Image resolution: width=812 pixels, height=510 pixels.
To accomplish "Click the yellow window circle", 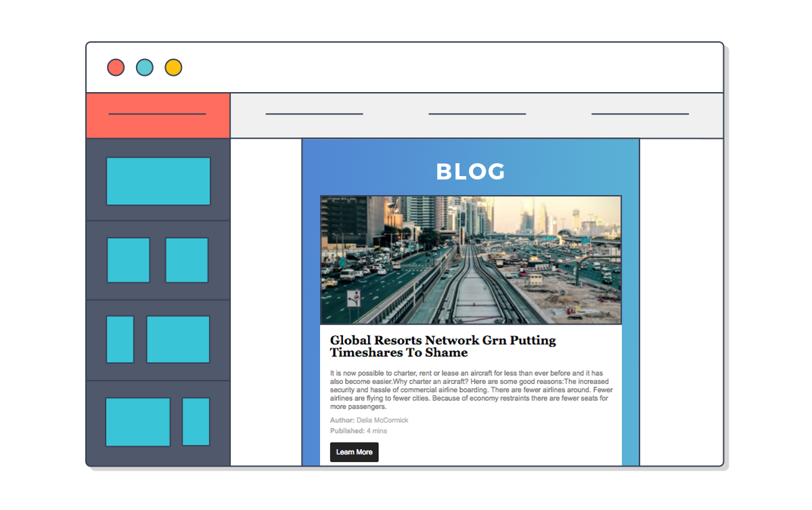I will [174, 68].
